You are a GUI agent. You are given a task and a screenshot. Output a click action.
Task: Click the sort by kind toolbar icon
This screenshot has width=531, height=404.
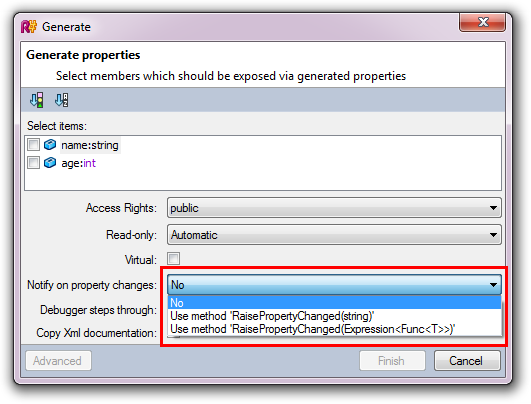tap(37, 100)
